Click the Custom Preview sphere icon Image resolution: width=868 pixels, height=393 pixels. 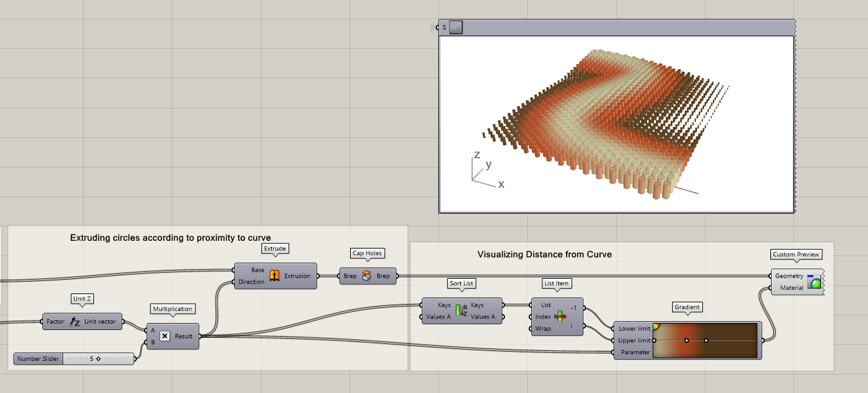point(815,282)
